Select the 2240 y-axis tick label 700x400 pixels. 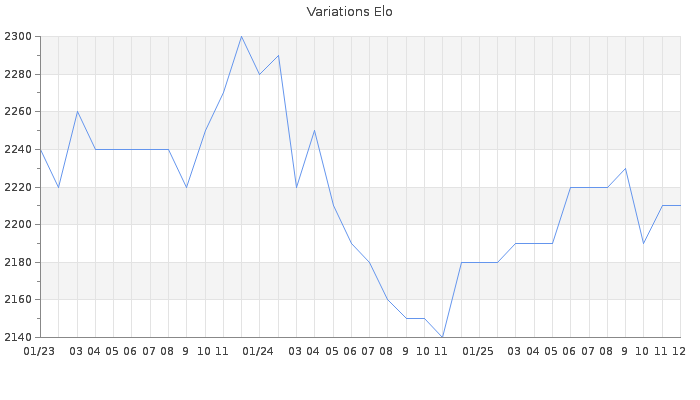(18, 150)
